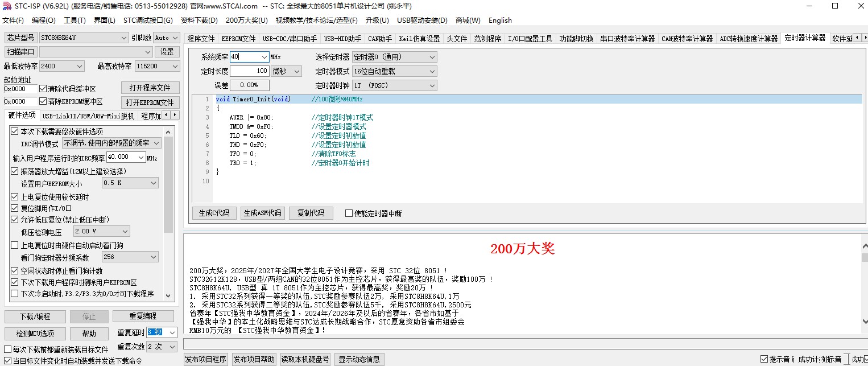Viewport: 868px width, 366px height.
Task: Open the 选择定时器 dropdown
Action: (394, 57)
